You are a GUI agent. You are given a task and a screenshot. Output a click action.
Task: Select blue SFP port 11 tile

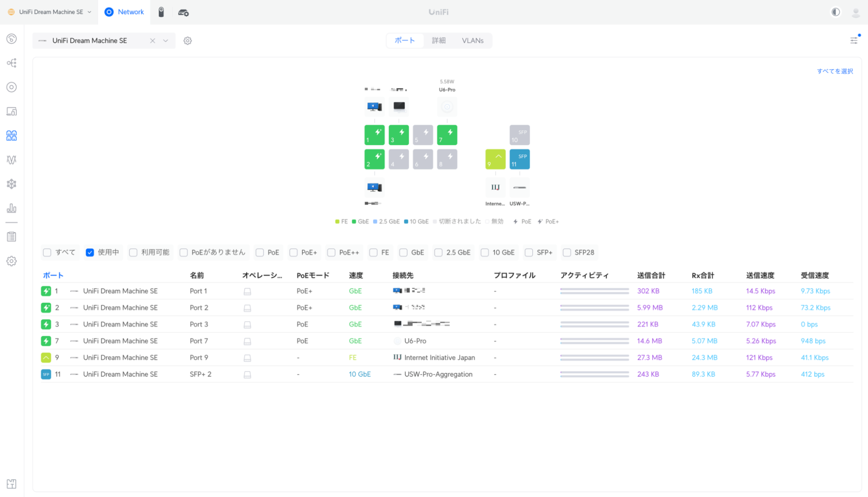[519, 159]
